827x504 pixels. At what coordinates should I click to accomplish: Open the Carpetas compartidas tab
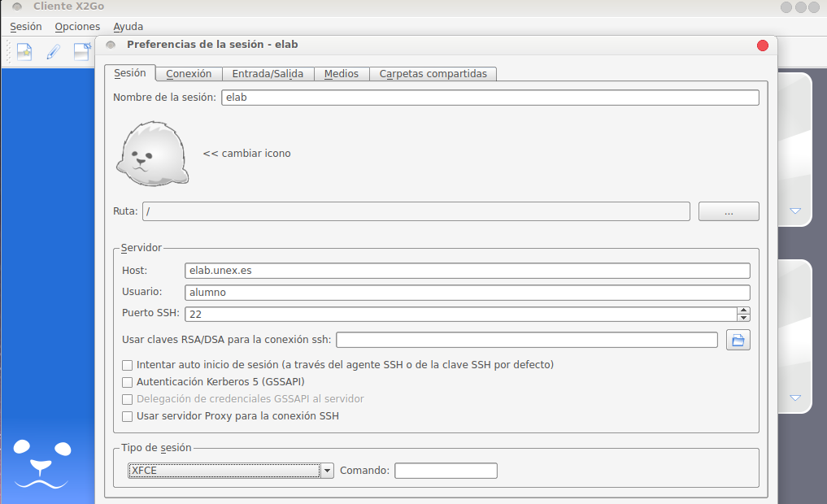click(x=433, y=73)
